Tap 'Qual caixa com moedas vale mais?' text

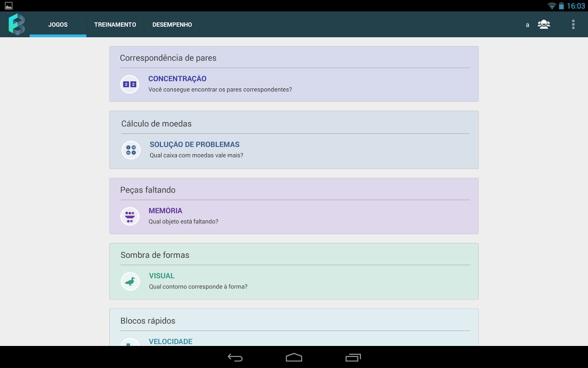click(x=196, y=155)
